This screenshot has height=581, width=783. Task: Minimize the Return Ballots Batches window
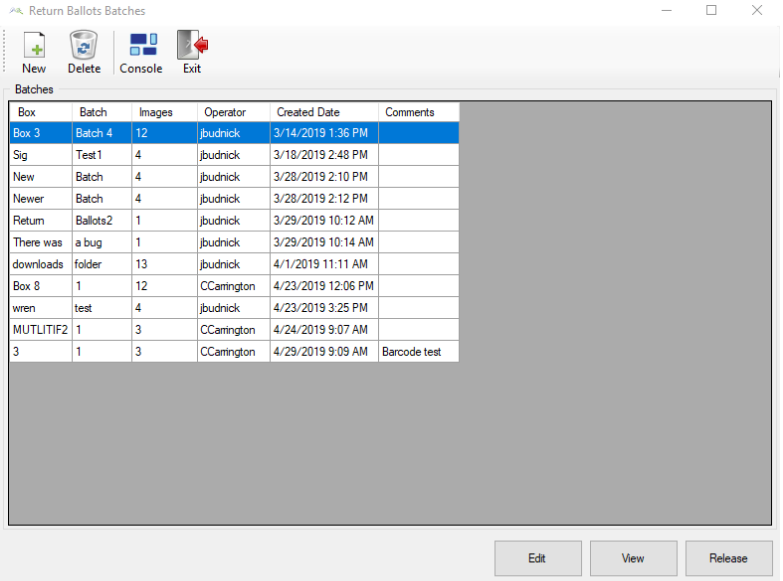click(x=666, y=10)
